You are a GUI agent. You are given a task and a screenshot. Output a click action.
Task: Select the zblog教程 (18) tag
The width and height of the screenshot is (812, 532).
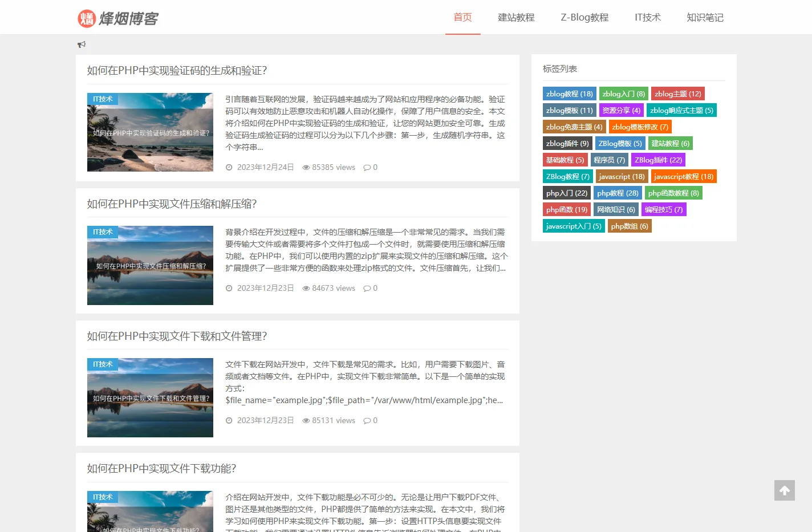point(569,94)
